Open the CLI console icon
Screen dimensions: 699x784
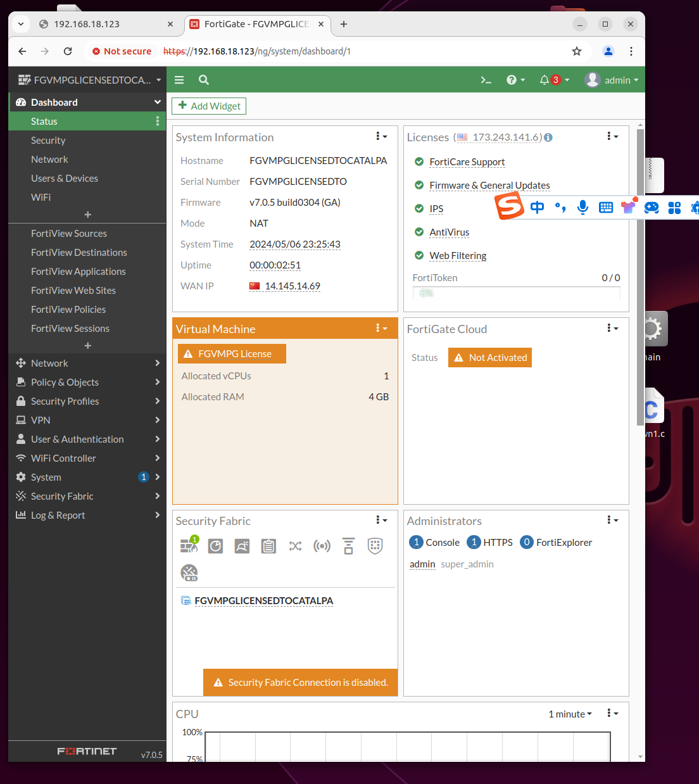pos(486,80)
